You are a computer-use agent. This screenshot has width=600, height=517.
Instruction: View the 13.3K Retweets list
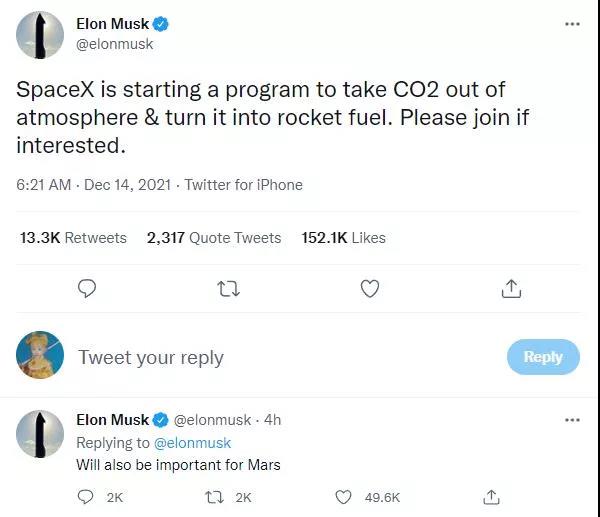(x=73, y=238)
